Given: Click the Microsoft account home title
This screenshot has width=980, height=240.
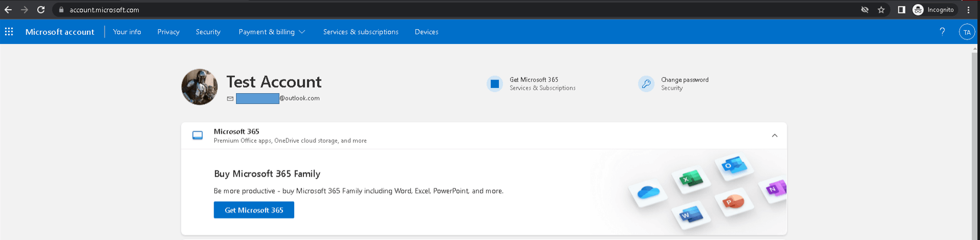Looking at the screenshot, I should [60, 32].
